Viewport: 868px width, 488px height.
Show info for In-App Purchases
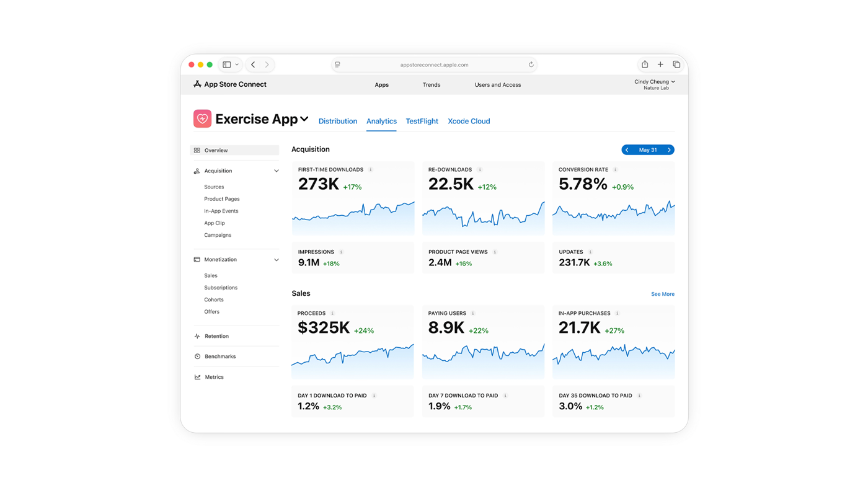pyautogui.click(x=618, y=313)
